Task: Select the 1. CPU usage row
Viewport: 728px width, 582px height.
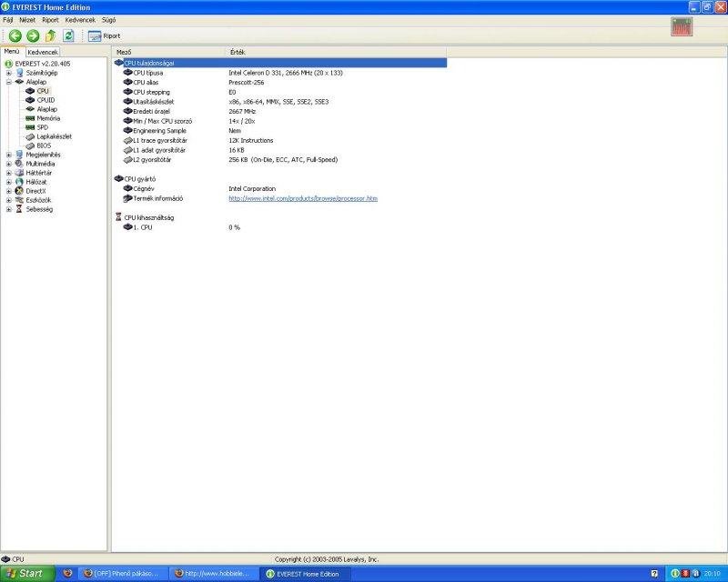Action: click(280, 227)
